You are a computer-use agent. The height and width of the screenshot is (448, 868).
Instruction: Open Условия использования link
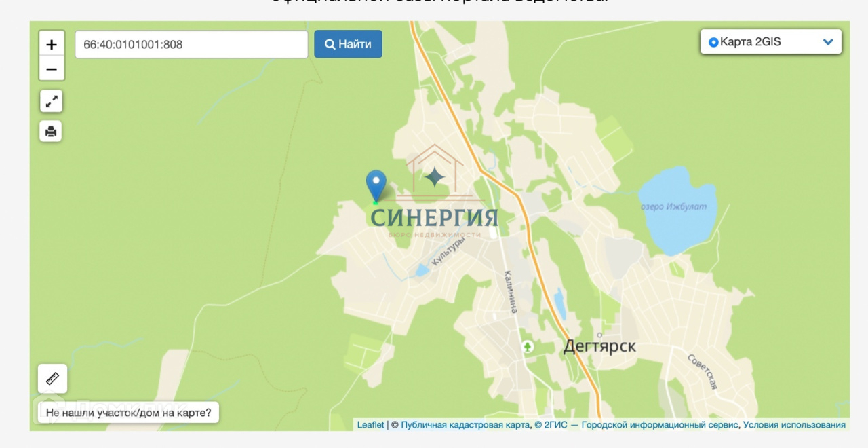click(794, 425)
